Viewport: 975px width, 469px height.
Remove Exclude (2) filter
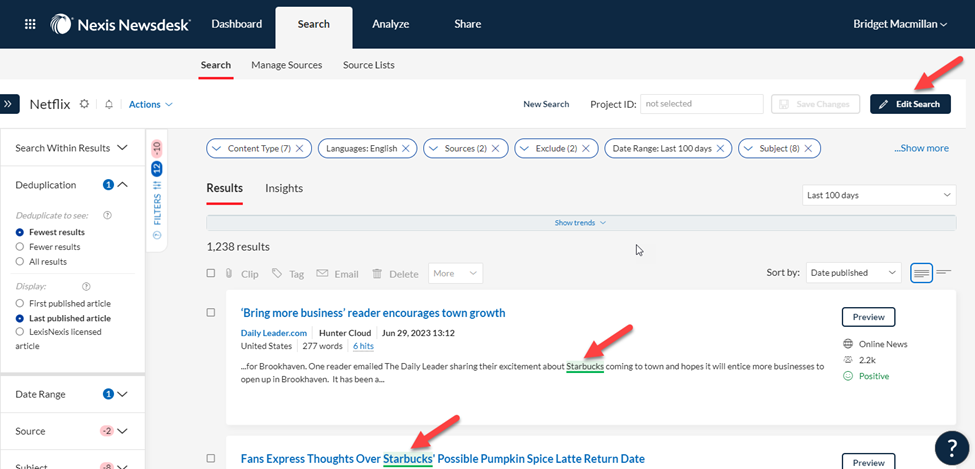[586, 149]
